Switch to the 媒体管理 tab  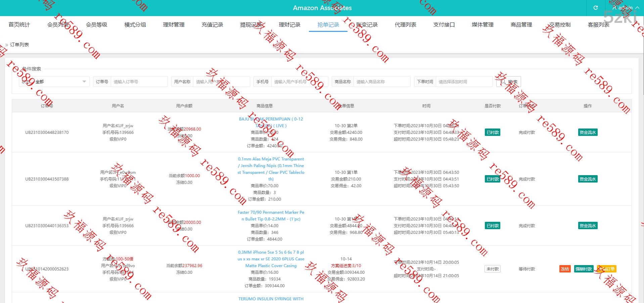click(483, 24)
